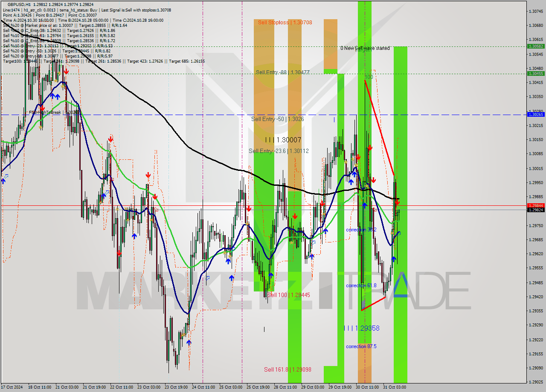Screen dimensions: 546x392
Task: Select the 'correction 87.5' label
Action: coord(361,346)
